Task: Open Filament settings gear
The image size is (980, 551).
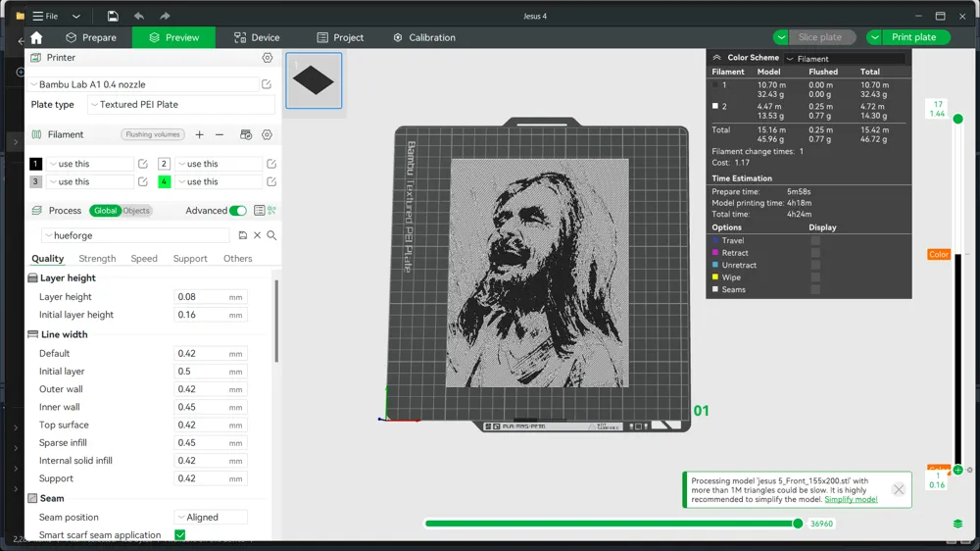Action: pos(267,134)
